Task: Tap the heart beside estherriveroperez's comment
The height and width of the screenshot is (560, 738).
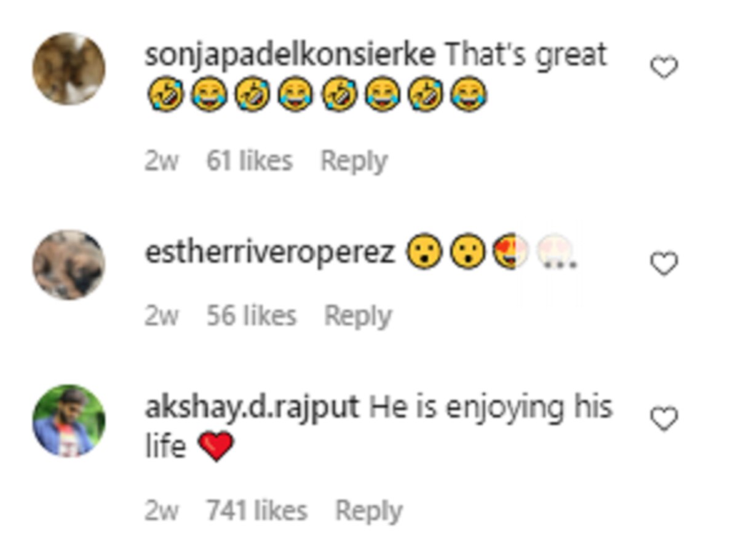Action: click(664, 264)
